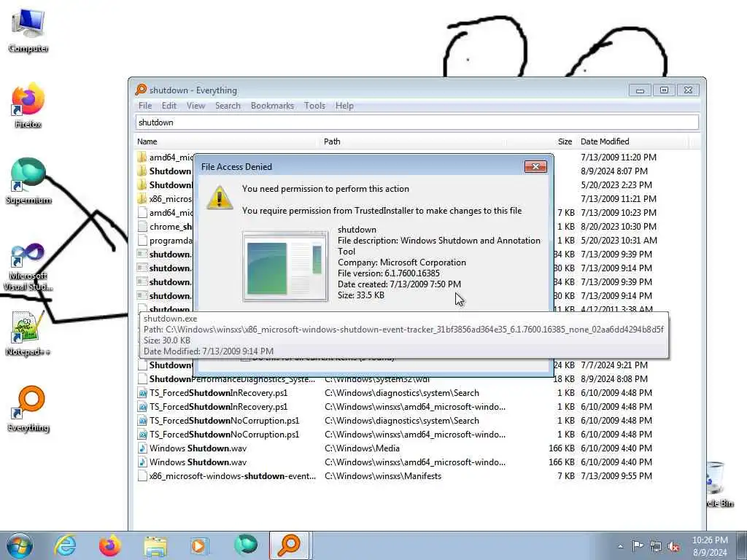Sort results by the Name column header

coord(226,141)
